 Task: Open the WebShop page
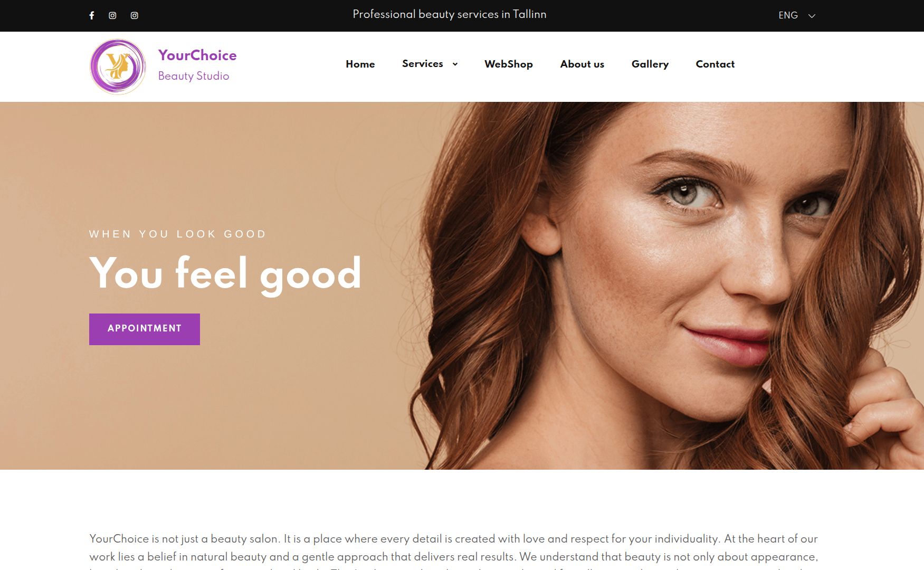point(509,64)
